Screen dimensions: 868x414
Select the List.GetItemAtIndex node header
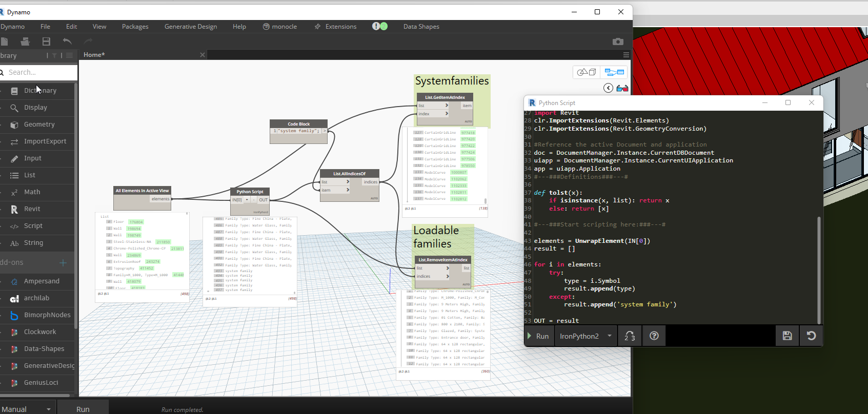(445, 97)
